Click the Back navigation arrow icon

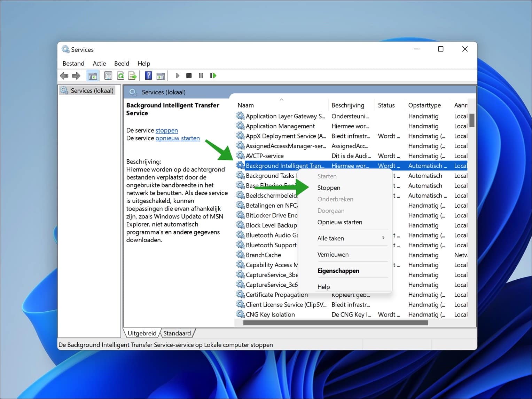(x=64, y=75)
